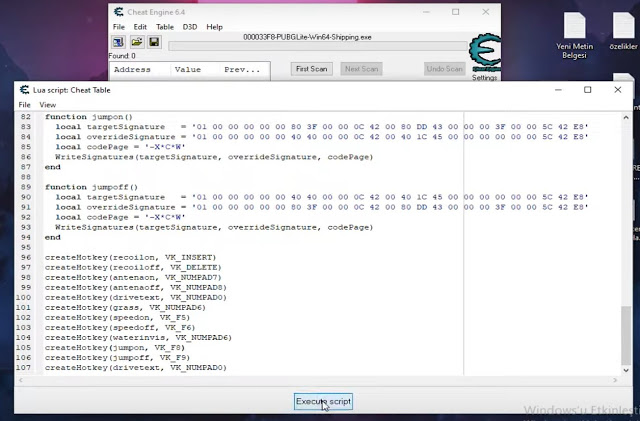Click line 97 createHotkey(recoiloff, VK_DELETE)
This screenshot has width=640, height=421.
pyautogui.click(x=133, y=267)
